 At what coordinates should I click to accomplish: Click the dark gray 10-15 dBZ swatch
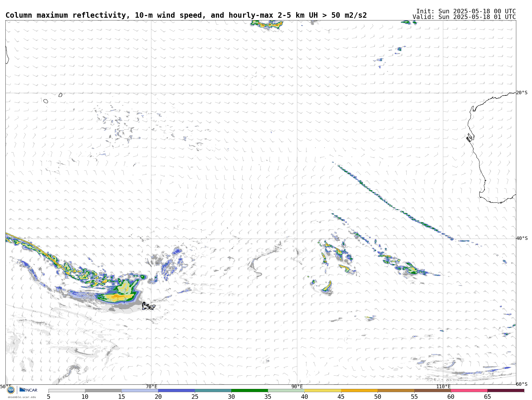click(x=103, y=390)
